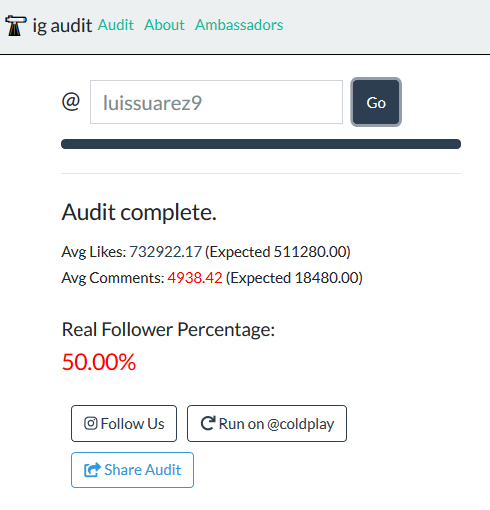The image size is (490, 510).
Task: Click the ig audit brand text
Action: click(62, 26)
